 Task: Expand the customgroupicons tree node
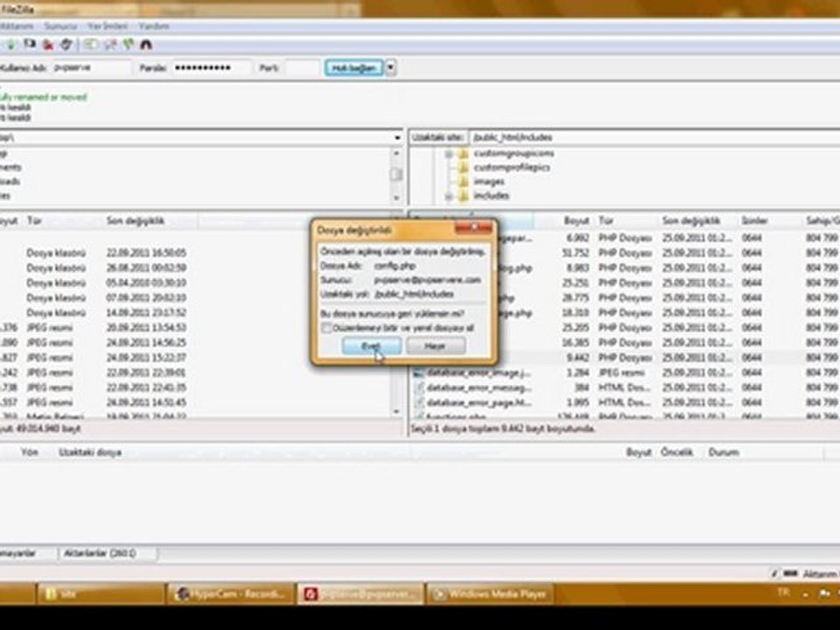click(x=449, y=154)
